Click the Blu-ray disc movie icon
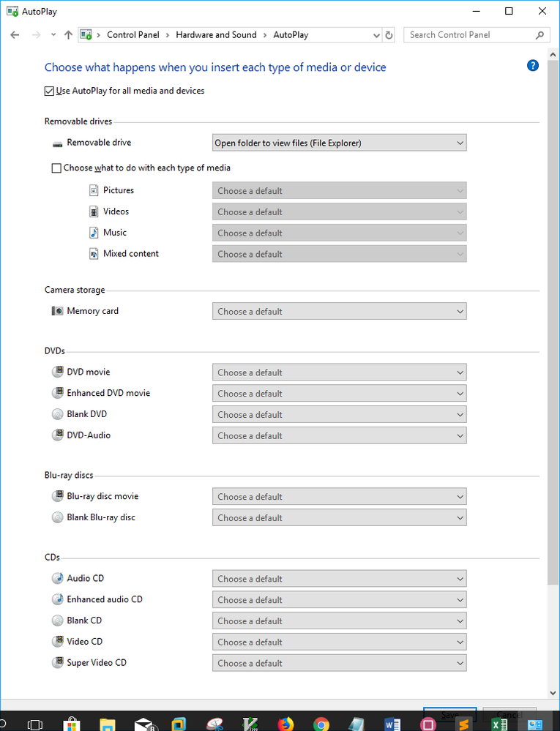The height and width of the screenshot is (731, 560). (57, 496)
